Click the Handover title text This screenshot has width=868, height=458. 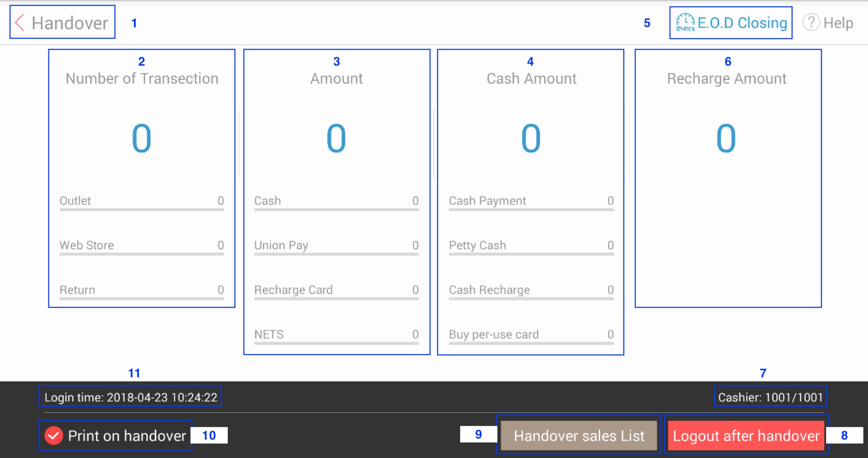pyautogui.click(x=70, y=23)
